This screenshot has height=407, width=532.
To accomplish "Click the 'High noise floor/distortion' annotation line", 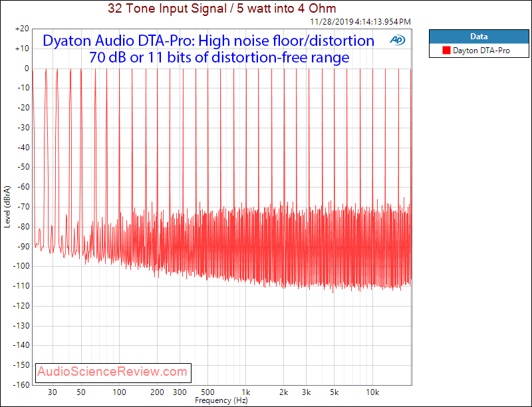I will (208, 41).
